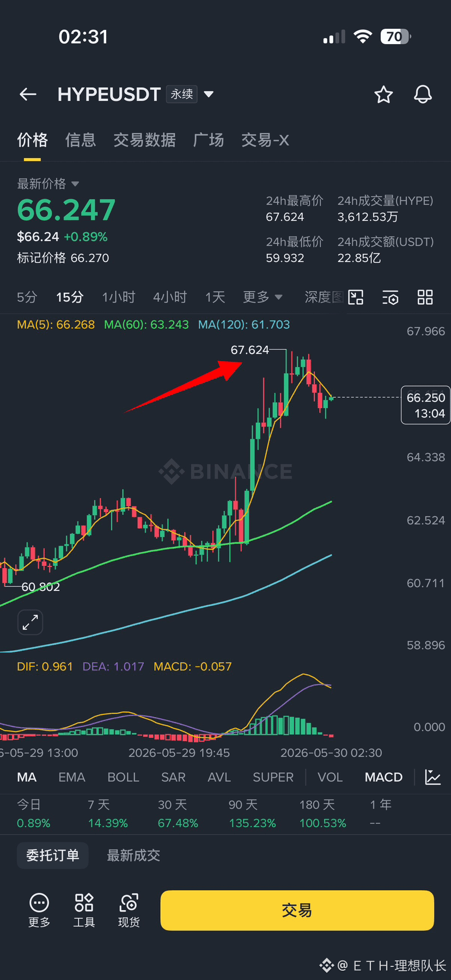
Task: Expand the 最新价格 dropdown
Action: (75, 184)
